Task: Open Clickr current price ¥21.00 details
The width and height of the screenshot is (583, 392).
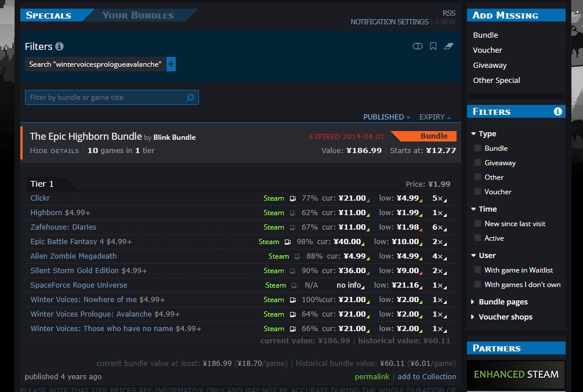Action: [354, 198]
